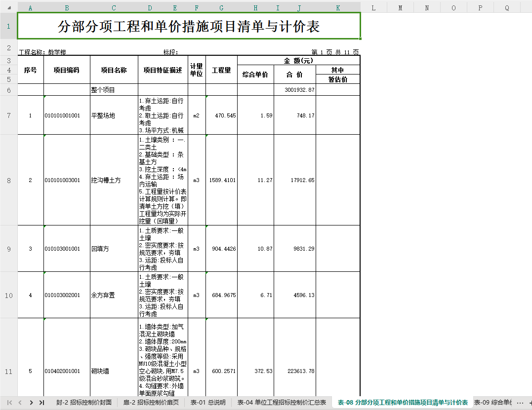Viewport: 532px width, 410px height.
Task: Jump to the first sheet tab
Action: point(9,403)
